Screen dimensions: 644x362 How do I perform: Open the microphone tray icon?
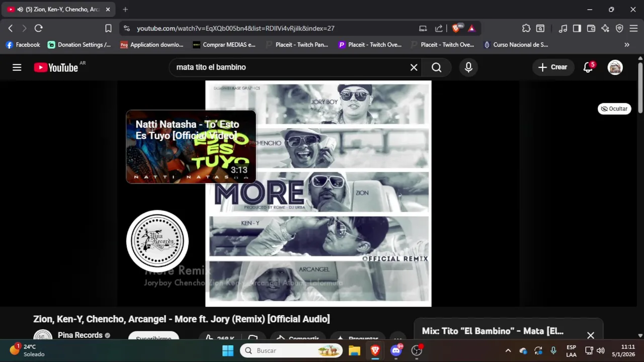553,350
